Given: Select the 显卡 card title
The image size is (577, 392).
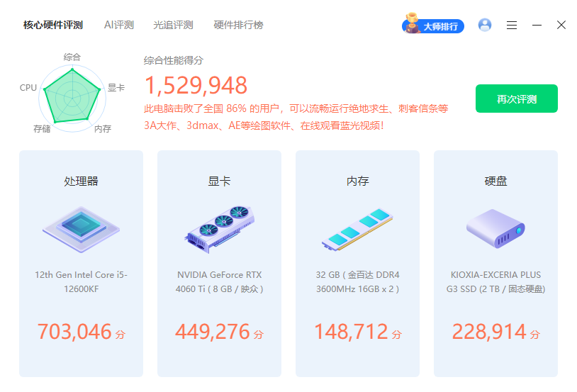Looking at the screenshot, I should 219,181.
